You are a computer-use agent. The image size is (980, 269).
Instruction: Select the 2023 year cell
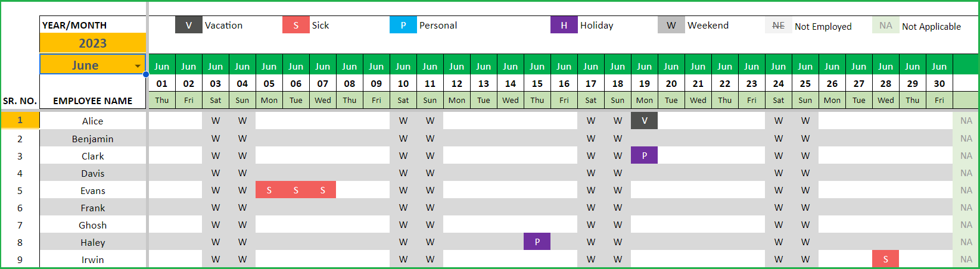93,43
